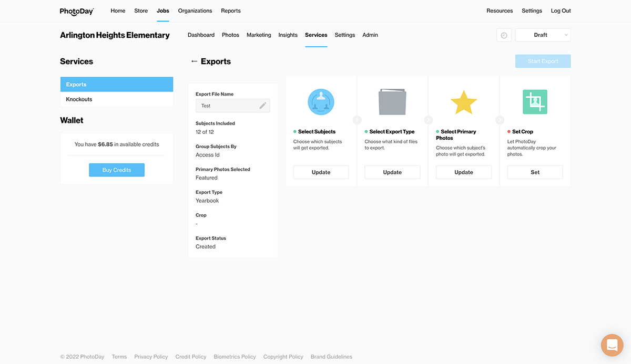The height and width of the screenshot is (364, 631).
Task: Click the Export File Name field
Action: coord(233,106)
